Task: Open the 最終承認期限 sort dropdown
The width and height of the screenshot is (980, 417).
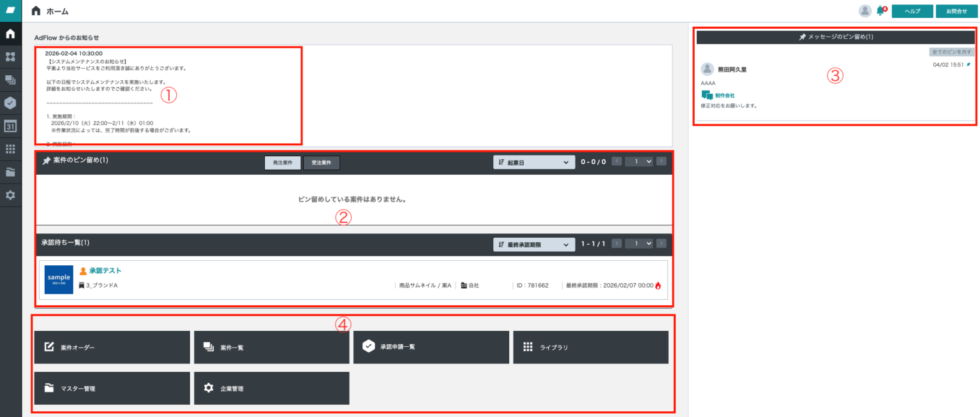Action: tap(535, 244)
